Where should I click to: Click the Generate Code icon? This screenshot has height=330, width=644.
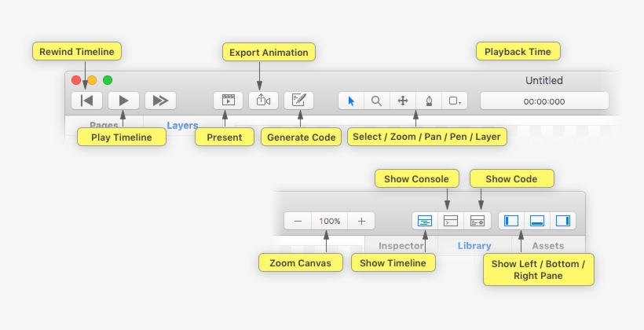click(298, 101)
